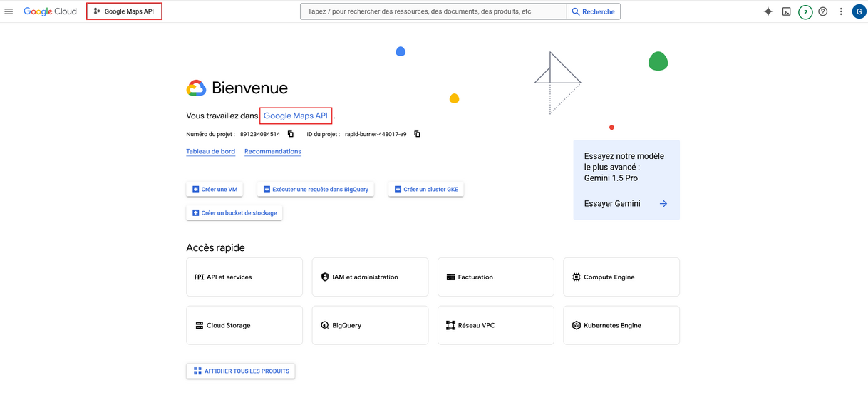Focus the resource search field
Image resolution: width=868 pixels, height=395 pixels.
point(434,11)
